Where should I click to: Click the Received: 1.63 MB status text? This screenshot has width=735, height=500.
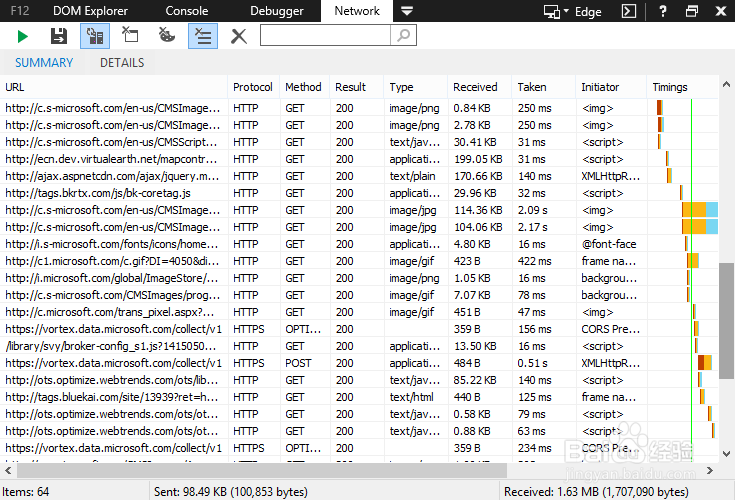pos(596,492)
